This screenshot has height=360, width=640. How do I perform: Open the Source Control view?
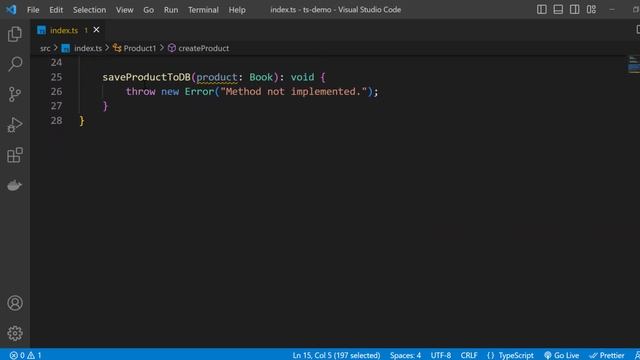click(x=15, y=94)
